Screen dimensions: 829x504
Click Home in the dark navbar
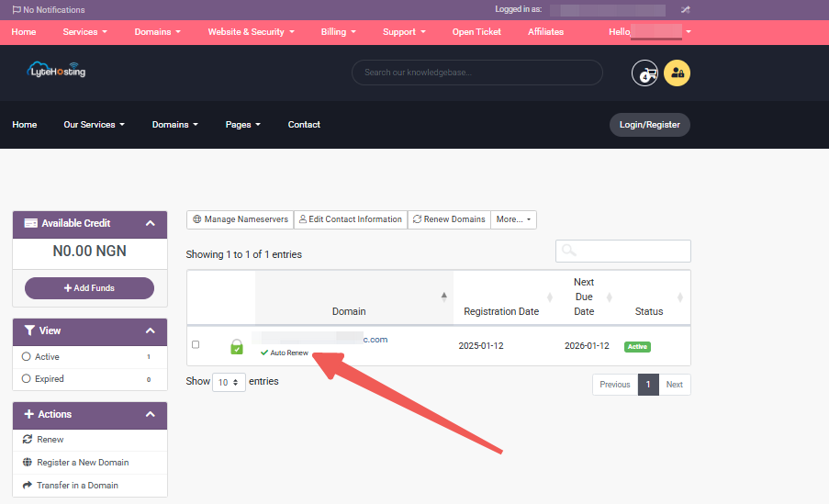(24, 125)
